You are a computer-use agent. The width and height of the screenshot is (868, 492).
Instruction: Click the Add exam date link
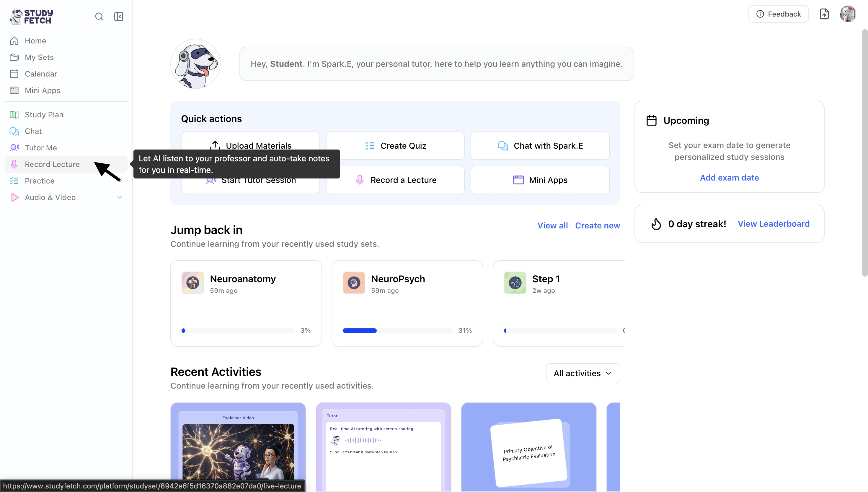pos(729,178)
